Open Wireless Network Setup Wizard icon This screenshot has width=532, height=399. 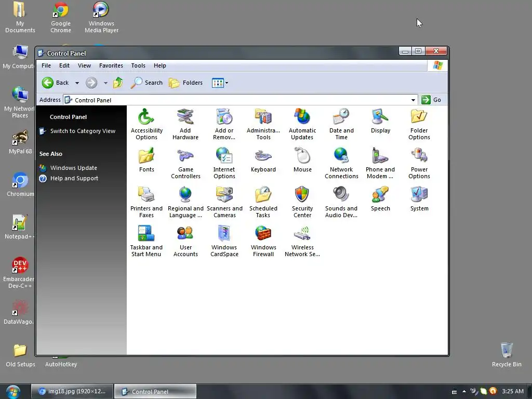(x=302, y=241)
